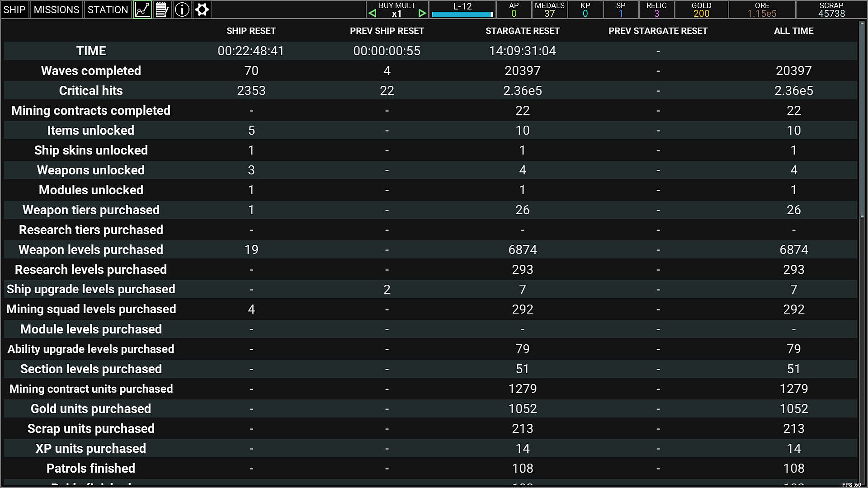Click the AP counter

514,9
